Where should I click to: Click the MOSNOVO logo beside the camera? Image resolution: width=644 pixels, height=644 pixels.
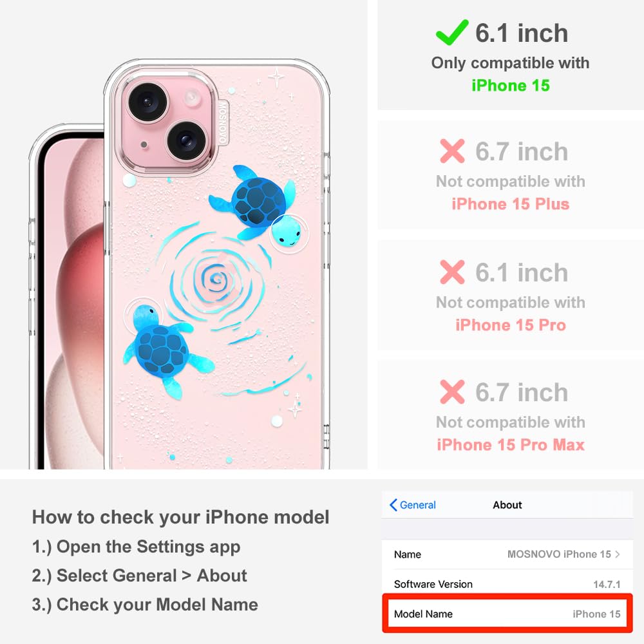222,122
